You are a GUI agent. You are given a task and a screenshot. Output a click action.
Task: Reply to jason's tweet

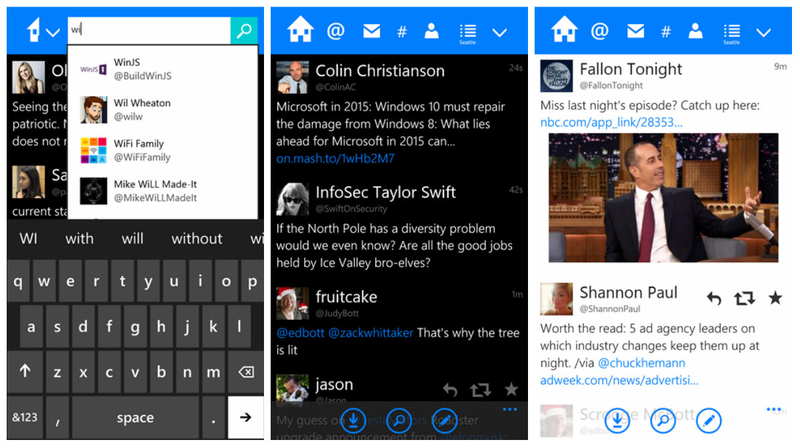[x=449, y=390]
